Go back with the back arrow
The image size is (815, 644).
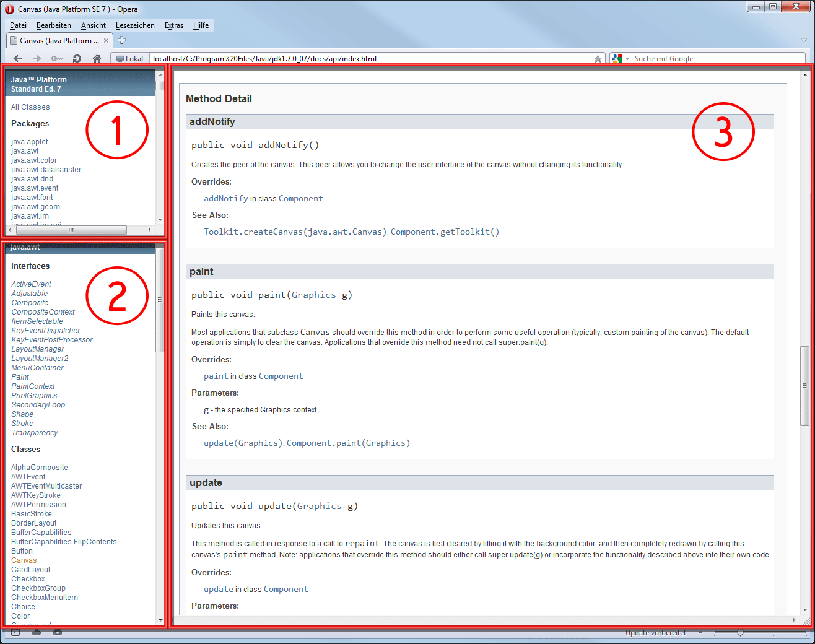(18, 58)
